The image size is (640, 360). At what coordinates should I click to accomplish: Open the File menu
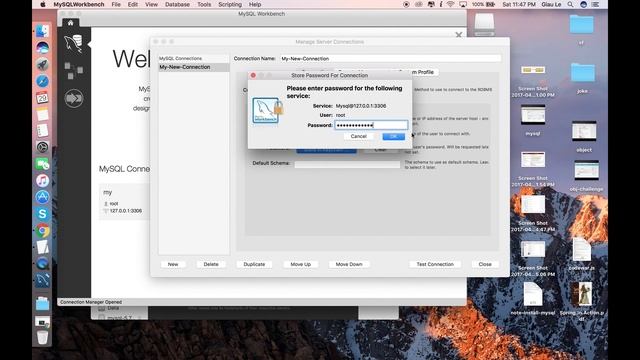[116, 4]
